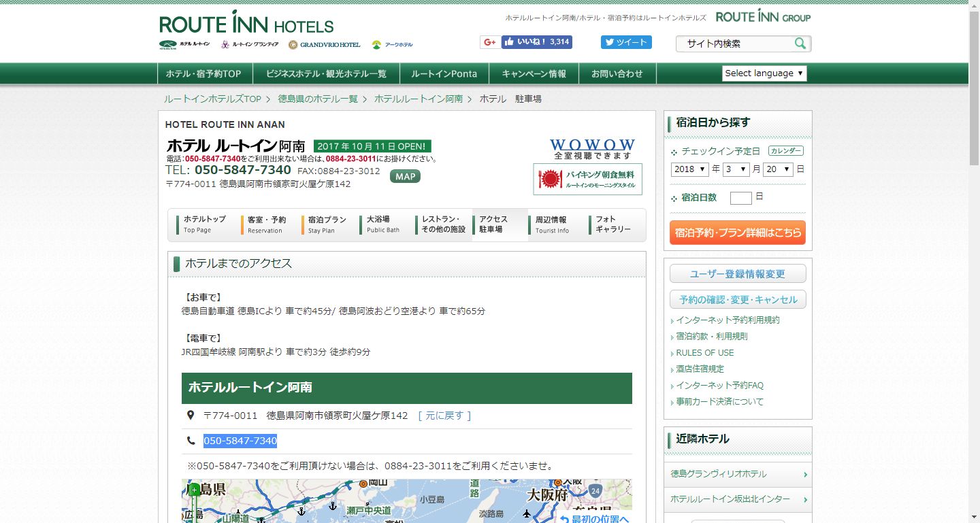Viewport: 980px width, 523px height.
Task: Click ホテルルートイン阿南 breadcrumb link
Action: (419, 99)
